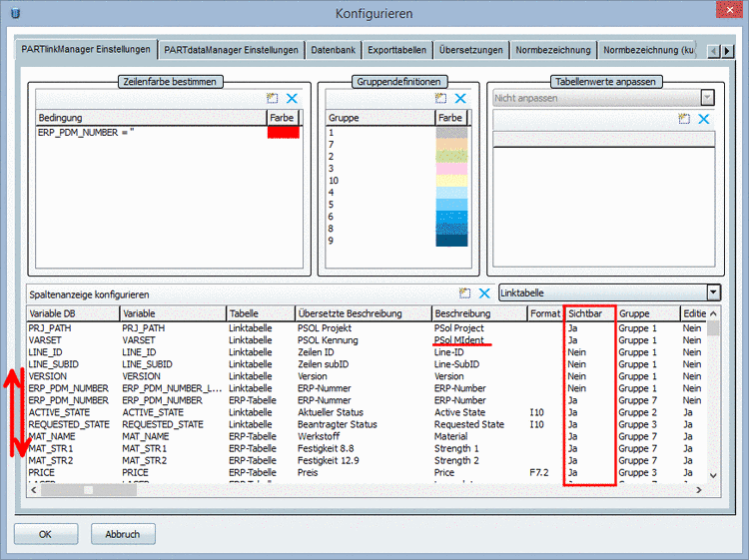Click new entry icon in Tabellenwerte anpassen panel

684,119
